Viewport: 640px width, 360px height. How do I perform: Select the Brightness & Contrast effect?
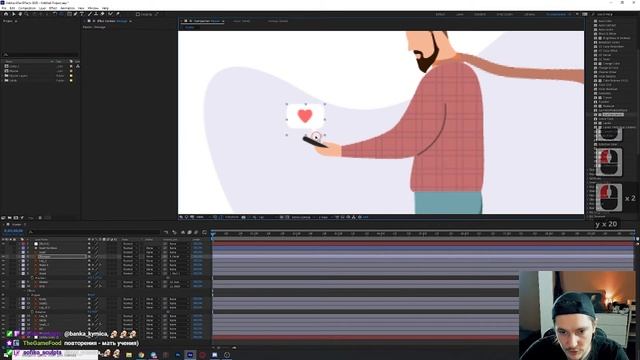[616, 38]
